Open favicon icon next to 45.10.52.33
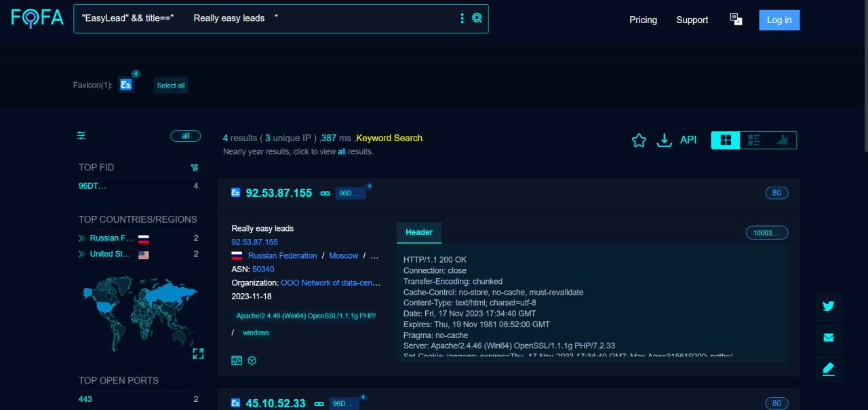This screenshot has width=868, height=410. point(236,403)
